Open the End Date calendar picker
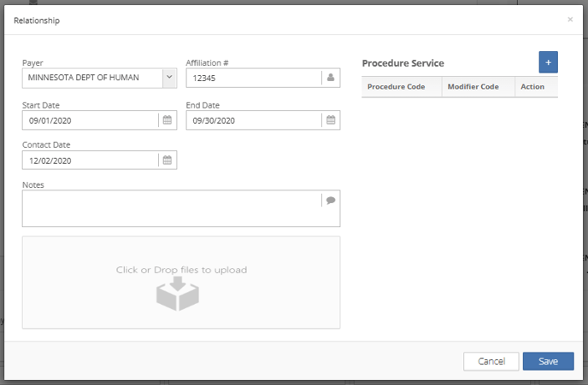This screenshot has width=588, height=385. pyautogui.click(x=331, y=120)
